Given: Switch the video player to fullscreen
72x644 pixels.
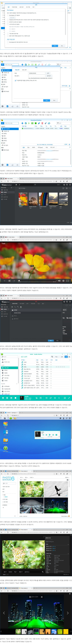Looking at the screenshot, I should coord(67,281).
